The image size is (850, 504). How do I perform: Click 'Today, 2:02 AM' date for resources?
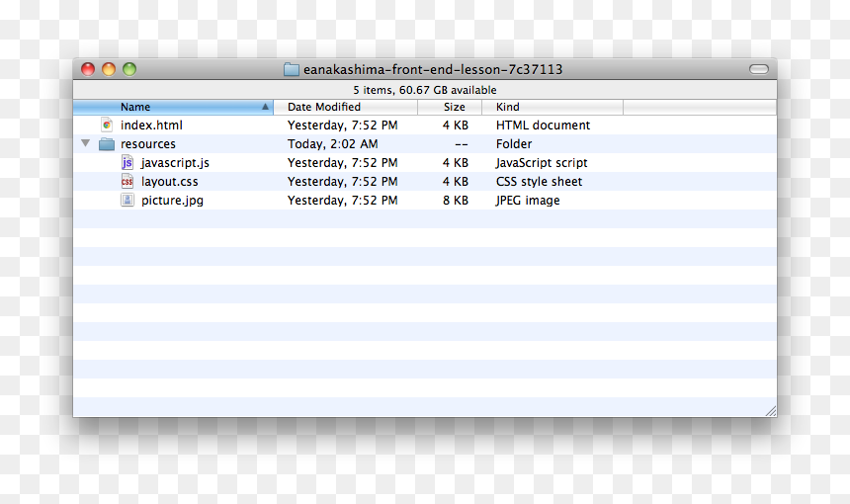coord(333,144)
